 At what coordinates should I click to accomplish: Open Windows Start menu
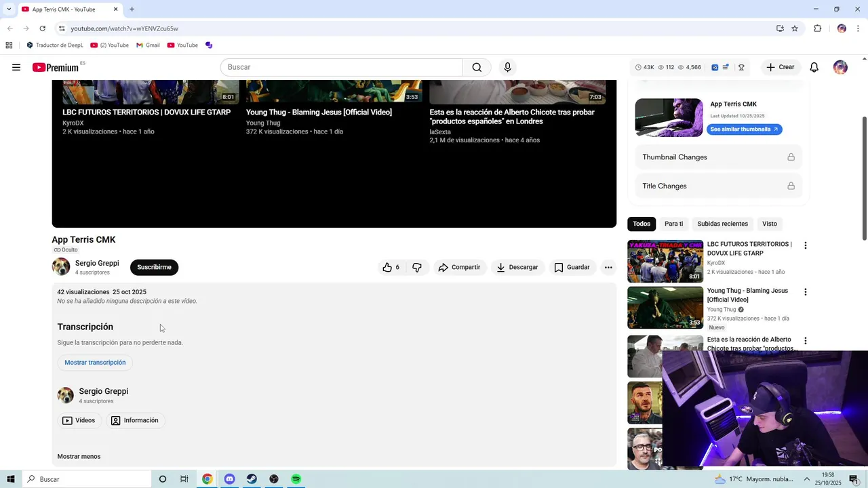coord(11,479)
